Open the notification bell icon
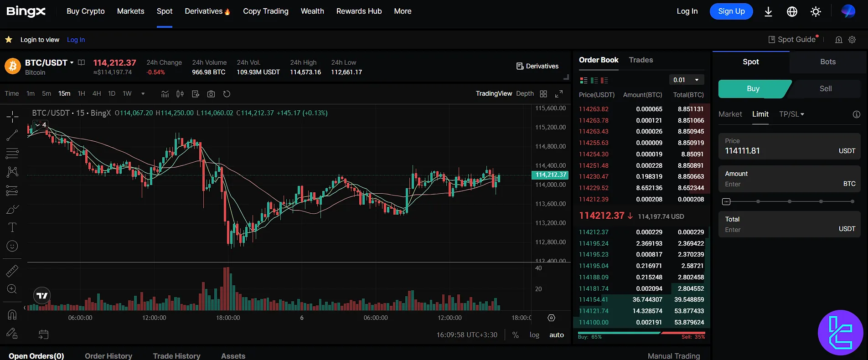 tap(838, 40)
